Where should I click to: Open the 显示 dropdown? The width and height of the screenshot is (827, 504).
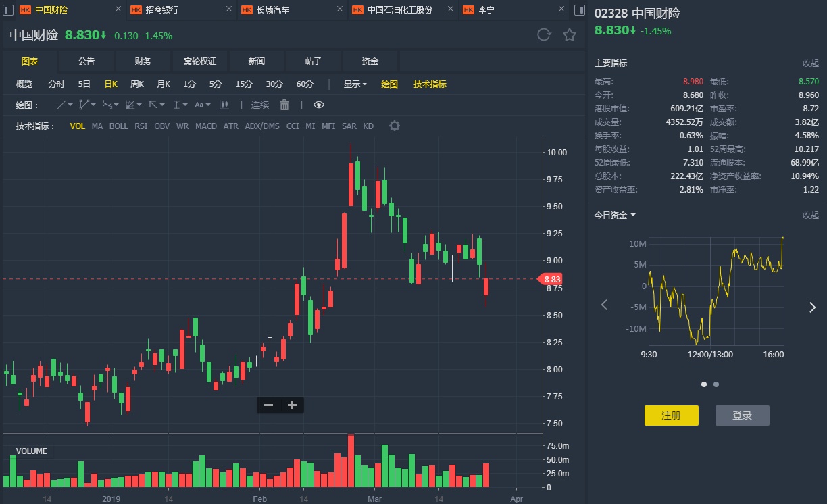[x=355, y=84]
